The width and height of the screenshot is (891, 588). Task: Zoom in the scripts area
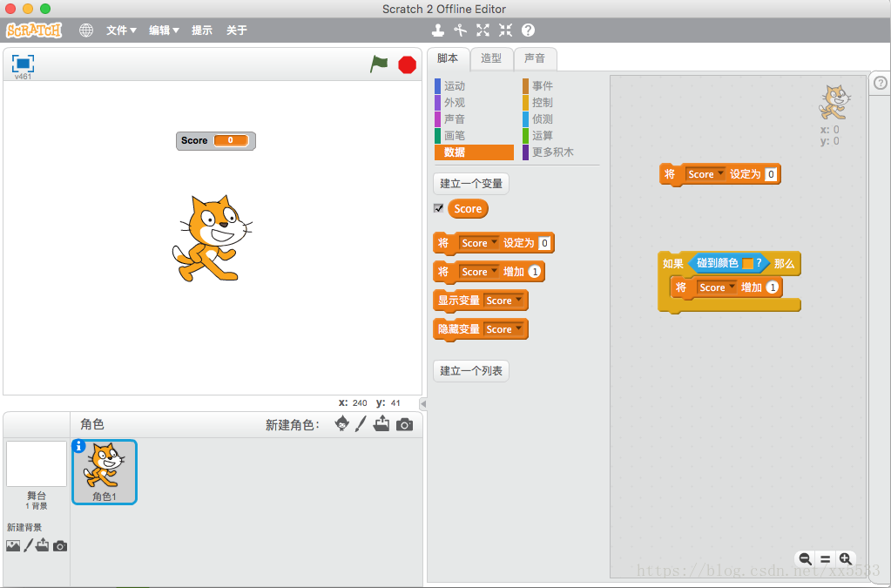point(846,559)
